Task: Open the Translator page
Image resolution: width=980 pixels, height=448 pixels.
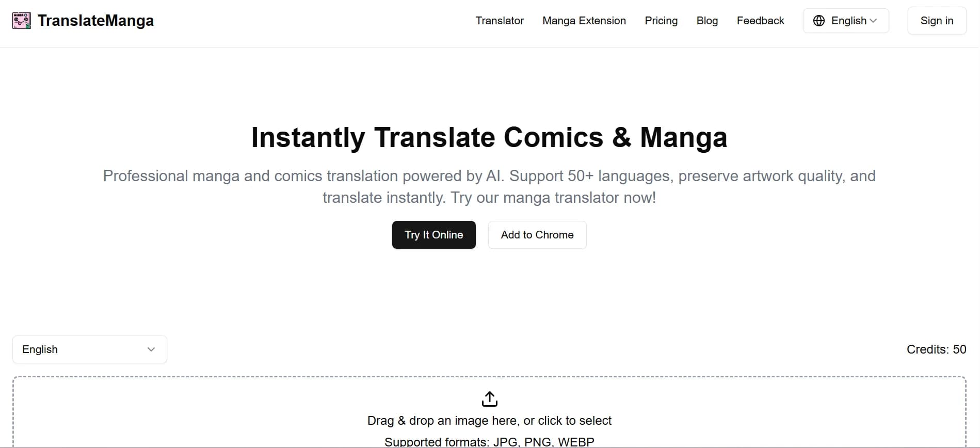Action: coord(499,21)
